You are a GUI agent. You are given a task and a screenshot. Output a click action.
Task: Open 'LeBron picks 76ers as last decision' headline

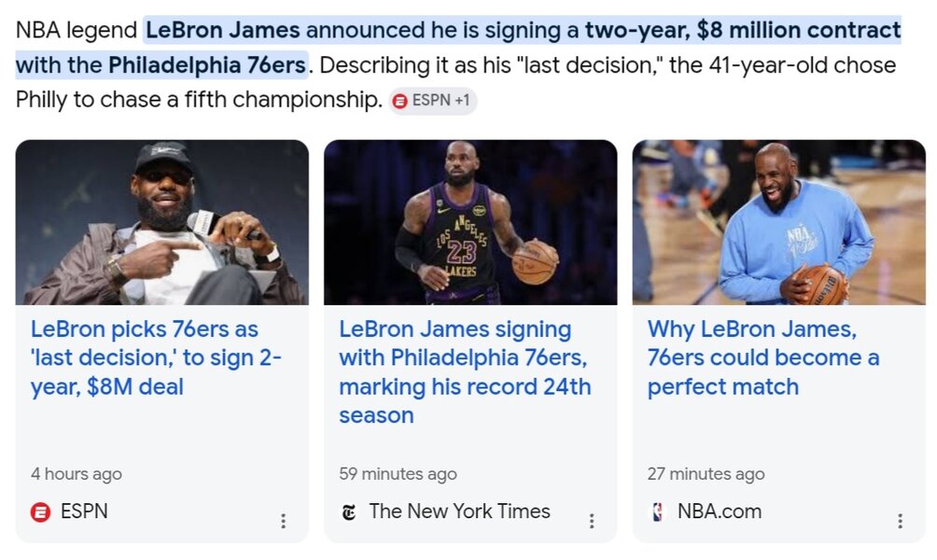coord(156,358)
